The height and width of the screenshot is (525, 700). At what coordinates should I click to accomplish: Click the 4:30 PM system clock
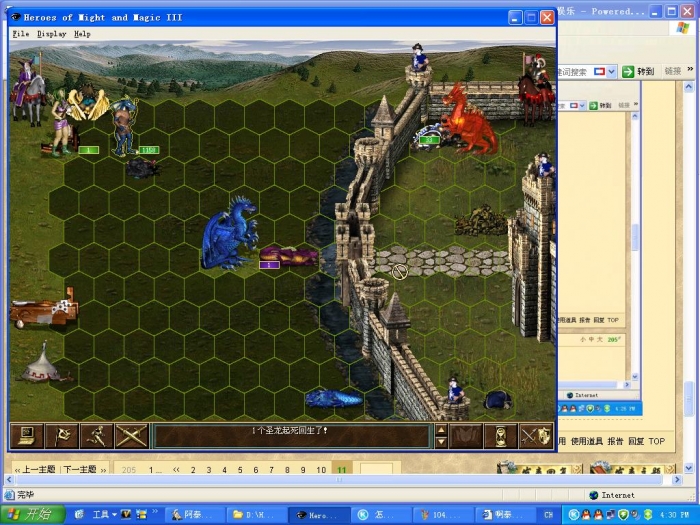(675, 515)
